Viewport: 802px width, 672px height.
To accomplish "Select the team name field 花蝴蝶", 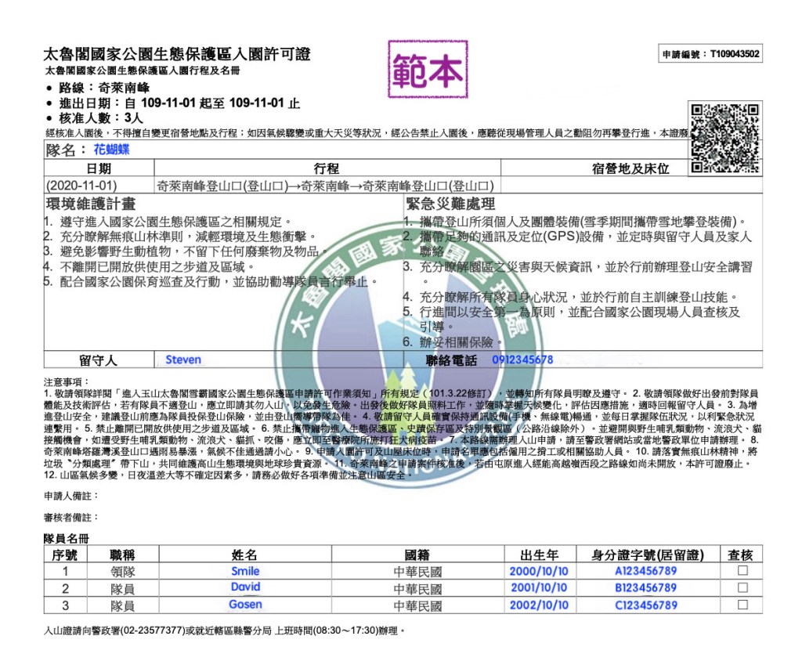I will click(x=112, y=150).
